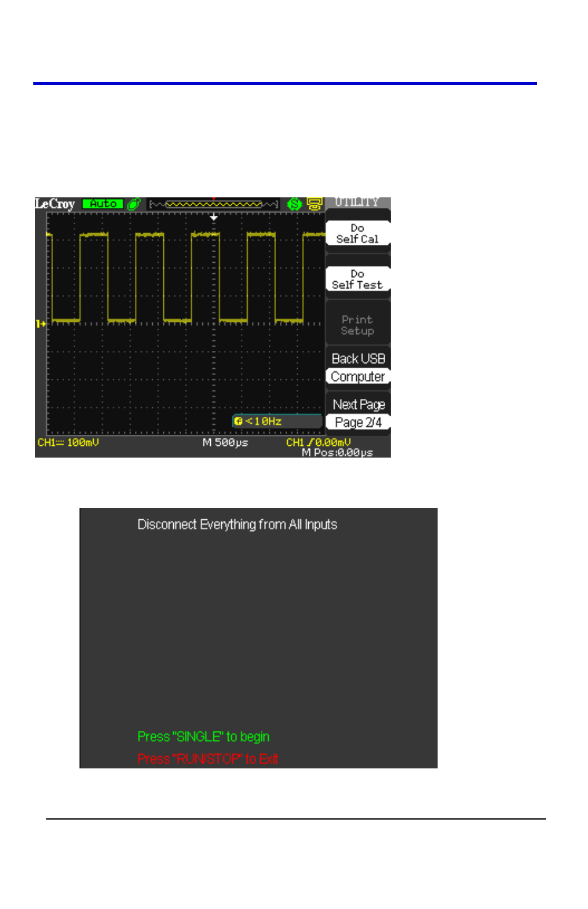
Task: Select the Do Self Test menu option
Action: coord(357,279)
